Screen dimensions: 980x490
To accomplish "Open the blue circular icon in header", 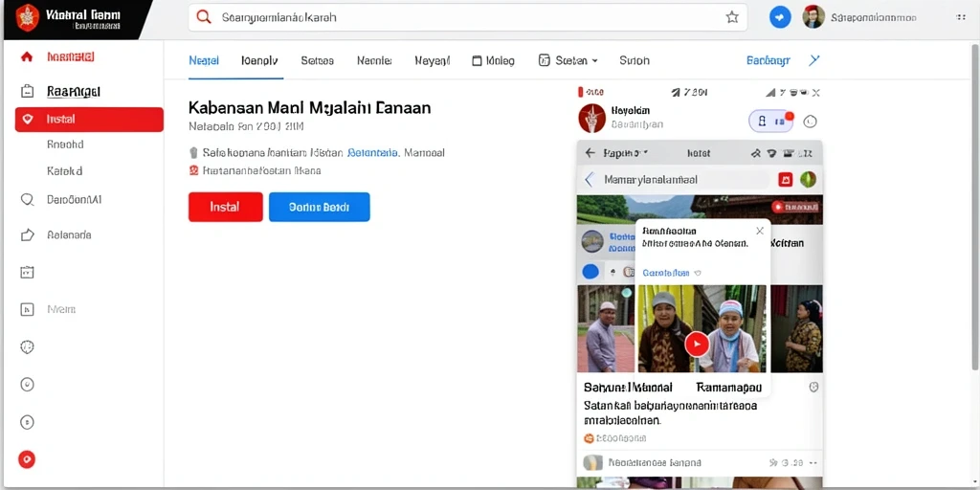I will [780, 17].
